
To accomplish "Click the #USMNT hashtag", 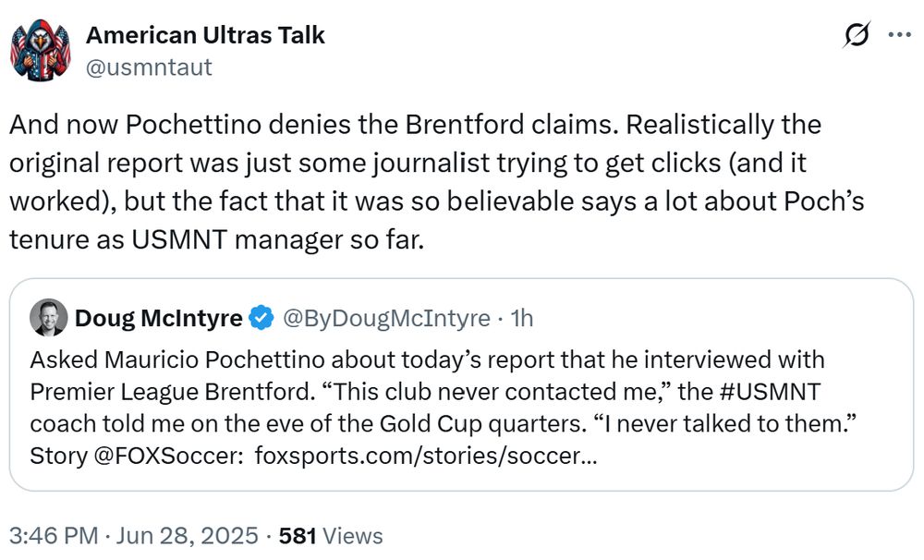I will (x=770, y=392).
